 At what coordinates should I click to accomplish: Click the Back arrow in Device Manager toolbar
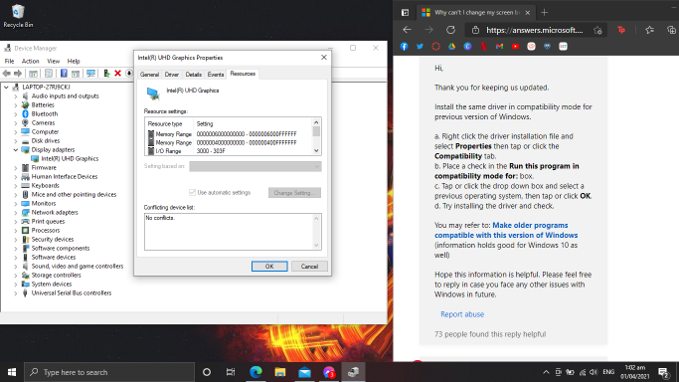click(6, 74)
